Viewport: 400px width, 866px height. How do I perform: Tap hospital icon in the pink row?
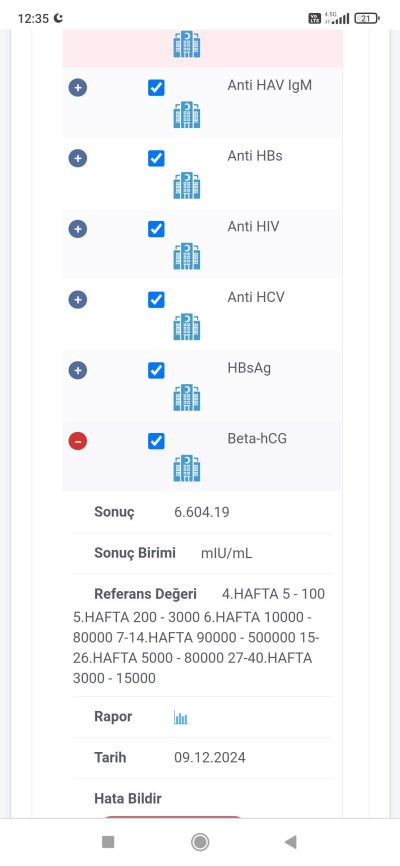pos(187,44)
